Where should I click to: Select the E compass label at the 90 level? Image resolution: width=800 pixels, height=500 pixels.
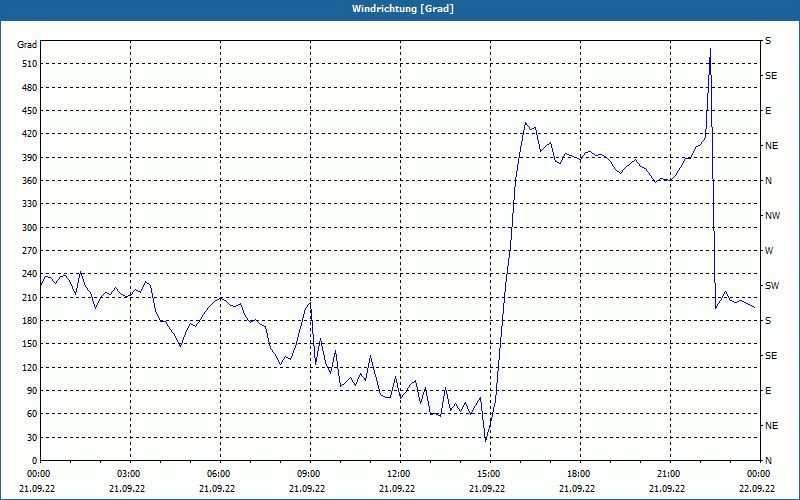click(x=768, y=391)
